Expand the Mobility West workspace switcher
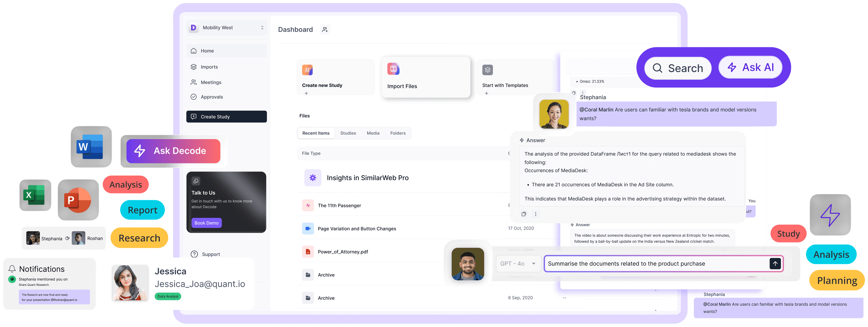This screenshot has width=868, height=327. pyautogui.click(x=262, y=28)
